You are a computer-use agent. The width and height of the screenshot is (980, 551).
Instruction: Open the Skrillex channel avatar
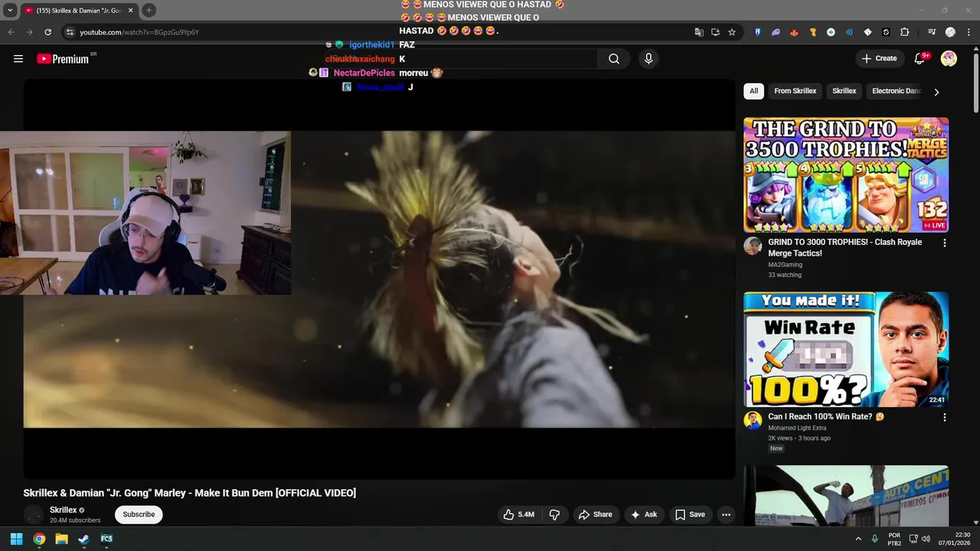33,514
